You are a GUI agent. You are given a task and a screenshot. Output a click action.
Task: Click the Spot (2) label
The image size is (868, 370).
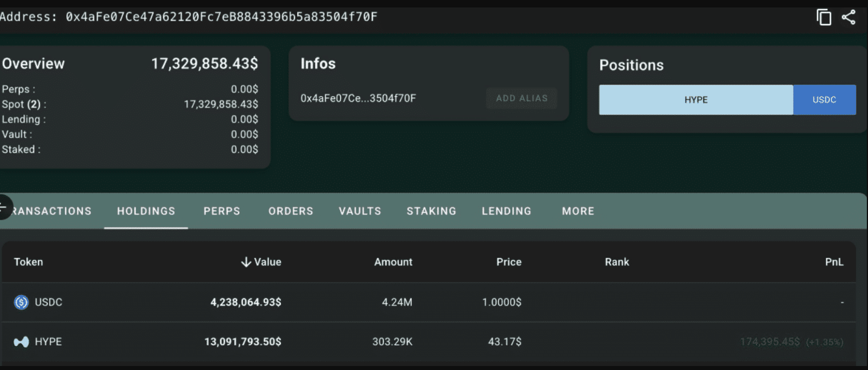[24, 105]
